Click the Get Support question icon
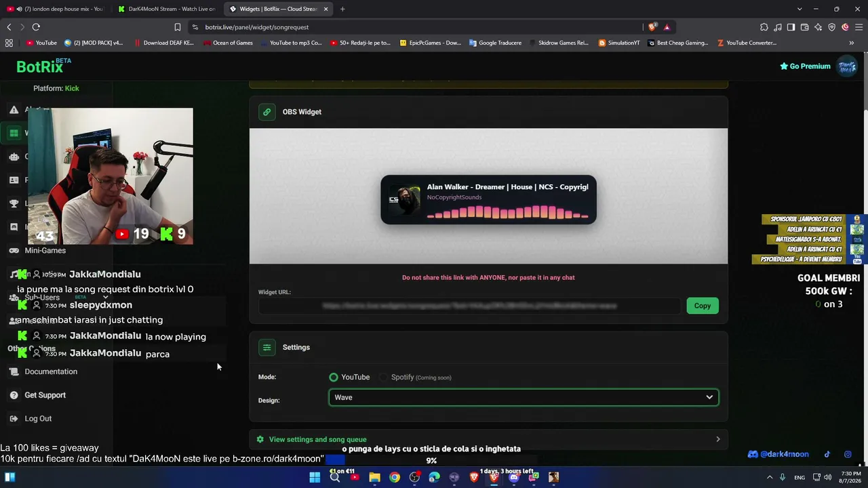The width and height of the screenshot is (868, 488). 14,395
